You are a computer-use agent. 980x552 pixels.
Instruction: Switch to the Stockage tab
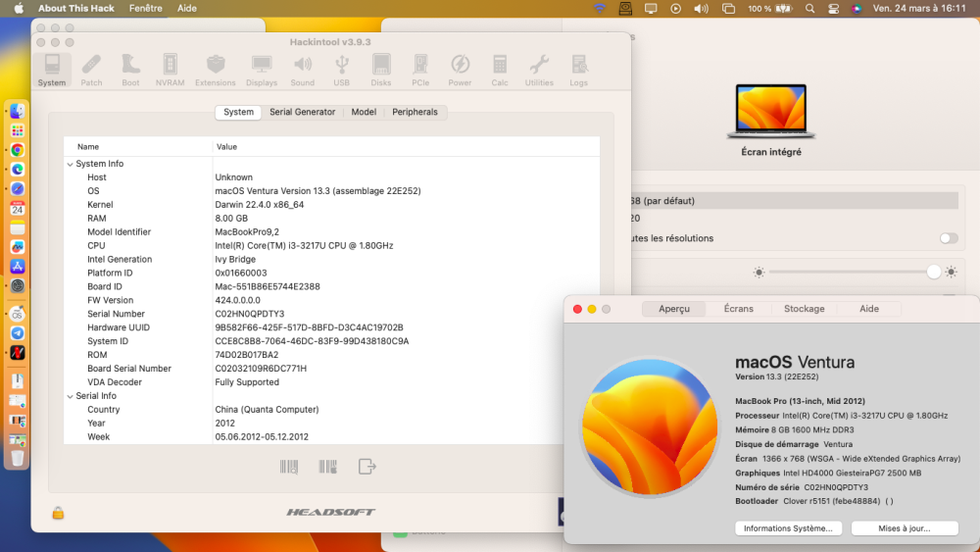point(805,309)
